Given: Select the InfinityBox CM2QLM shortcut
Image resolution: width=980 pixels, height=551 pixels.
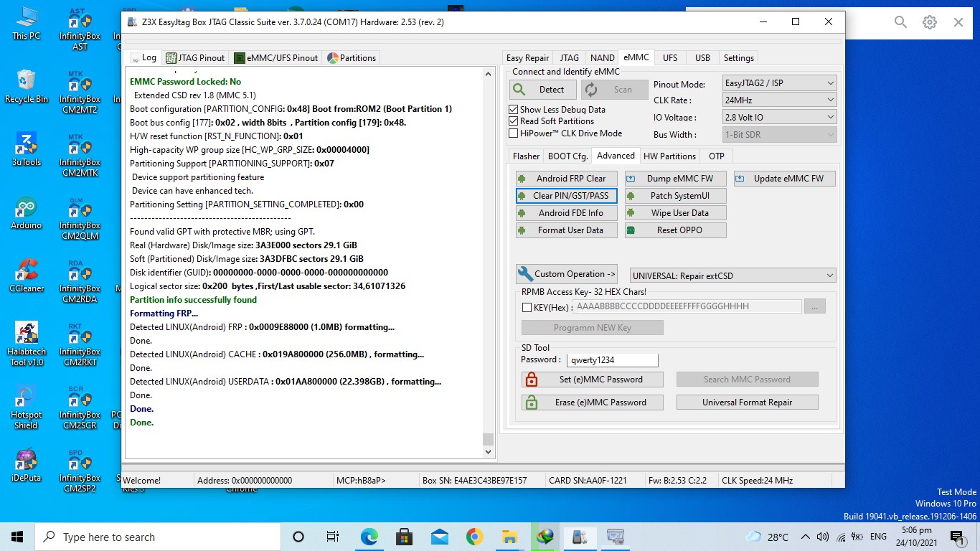Looking at the screenshot, I should 80,218.
